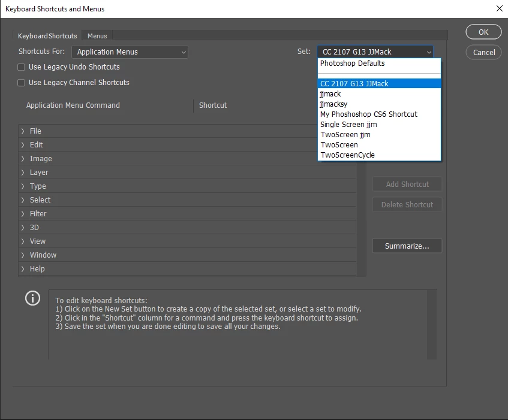Select CC 2107 G13 JJMack in dropdown list

click(380, 83)
